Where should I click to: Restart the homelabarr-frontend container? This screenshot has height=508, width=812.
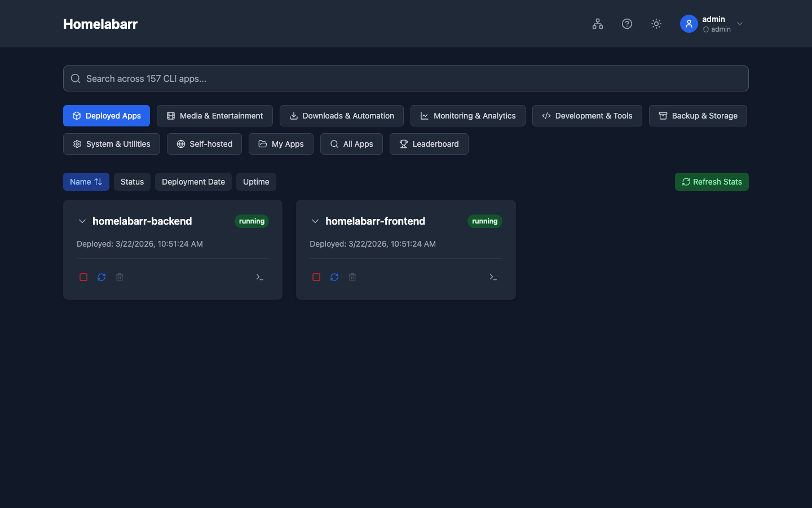click(334, 277)
